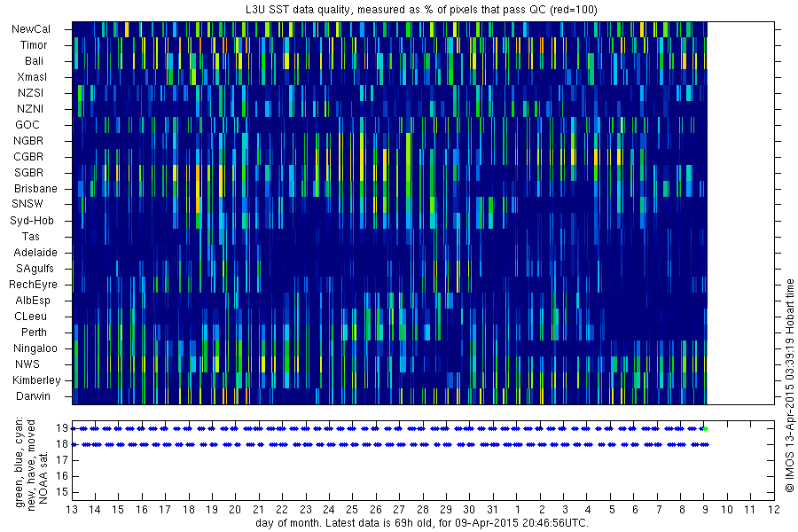The height and width of the screenshot is (532, 798).
Task: Click satellite number 17 on the axis
Action: 62,460
